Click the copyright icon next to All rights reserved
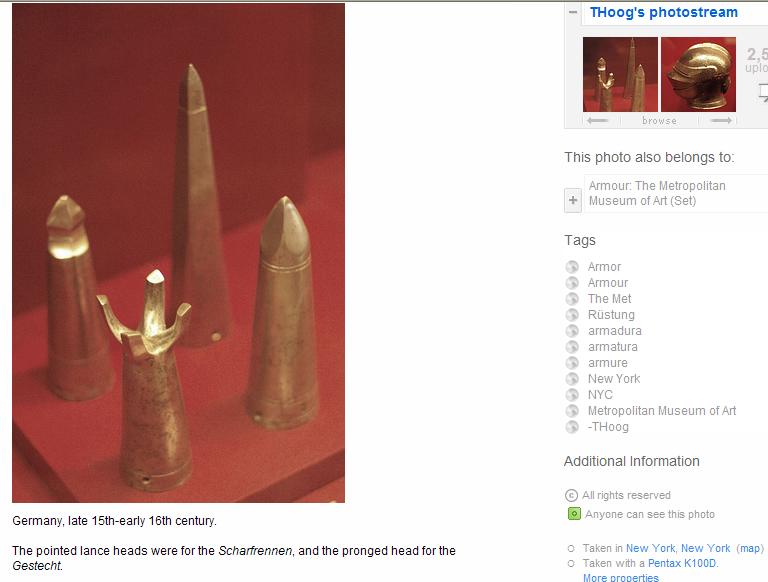Screen dimensions: 768x582 572,495
